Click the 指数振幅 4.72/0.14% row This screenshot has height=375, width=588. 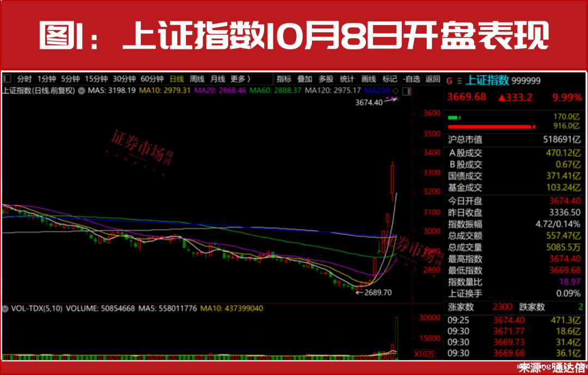(514, 224)
